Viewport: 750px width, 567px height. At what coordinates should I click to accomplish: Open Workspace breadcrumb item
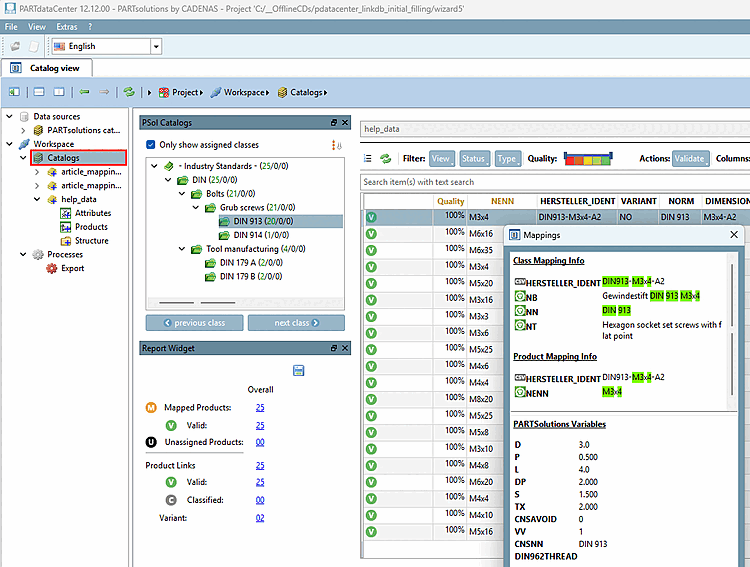pyautogui.click(x=240, y=92)
